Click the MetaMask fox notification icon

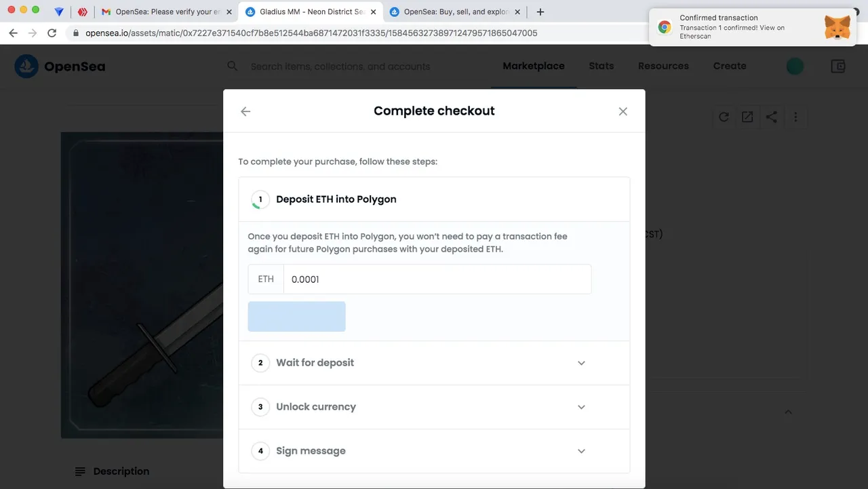pos(837,28)
